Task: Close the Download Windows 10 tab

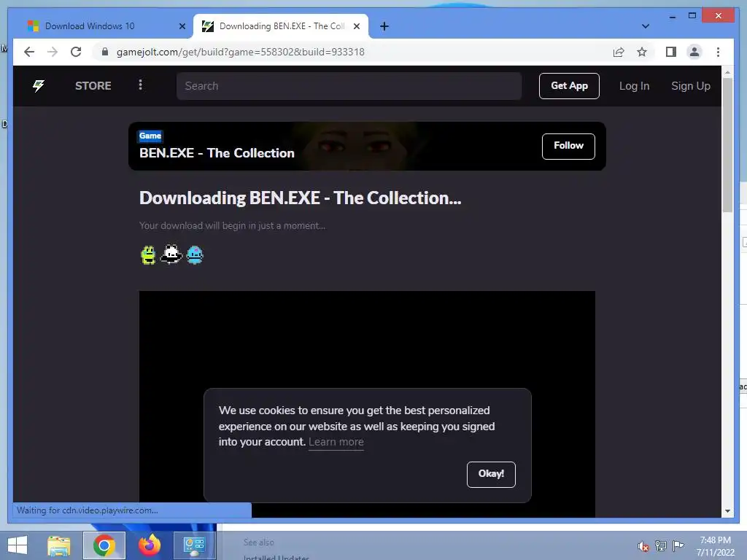Action: [182, 26]
